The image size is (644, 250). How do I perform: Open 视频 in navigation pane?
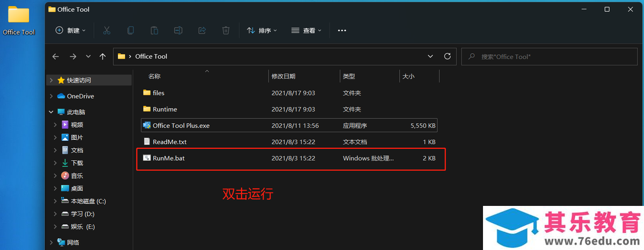coord(77,125)
